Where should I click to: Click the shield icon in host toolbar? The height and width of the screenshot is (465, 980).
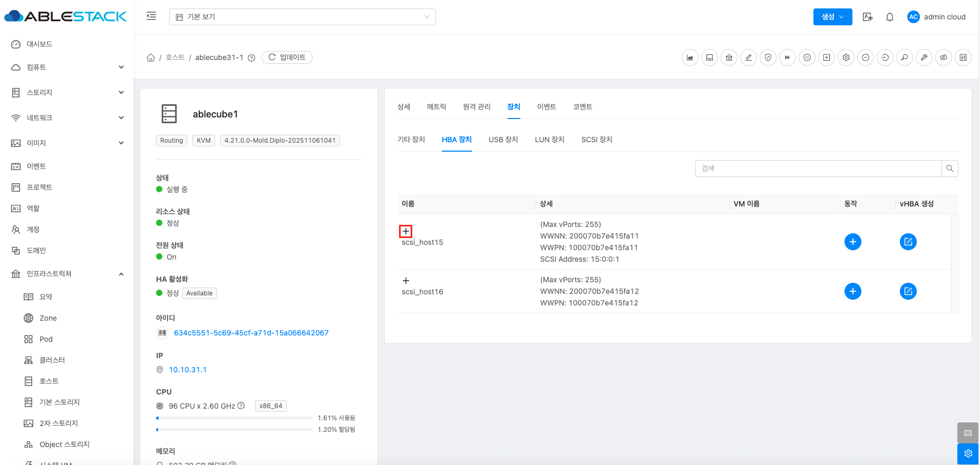768,57
